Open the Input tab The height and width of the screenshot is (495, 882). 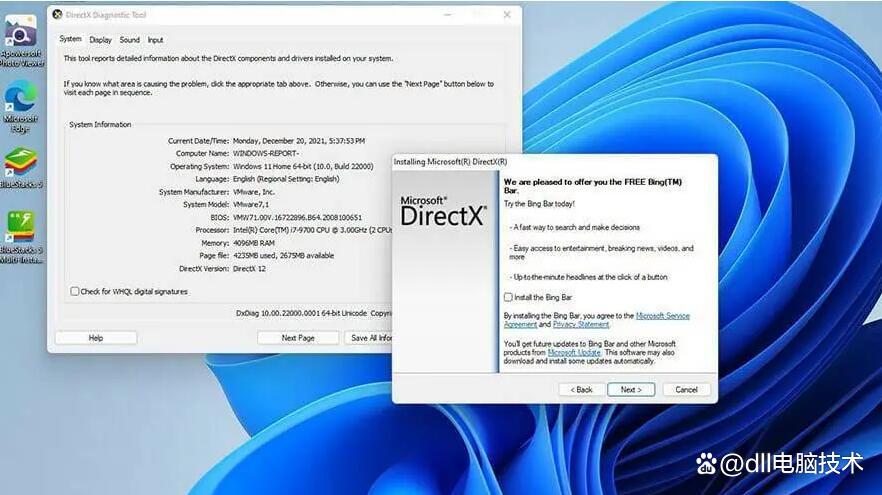point(155,40)
